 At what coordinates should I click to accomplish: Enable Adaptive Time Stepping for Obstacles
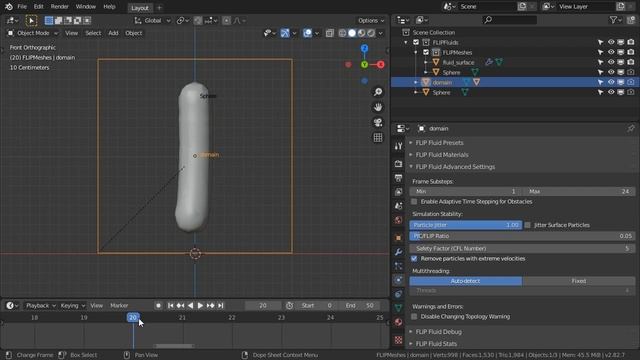414,202
